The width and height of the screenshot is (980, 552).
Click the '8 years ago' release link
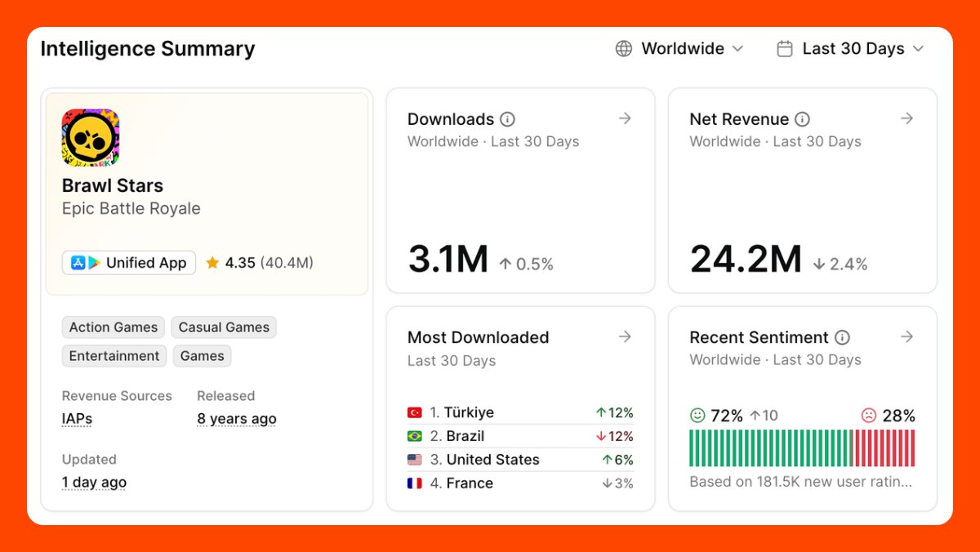click(x=237, y=419)
